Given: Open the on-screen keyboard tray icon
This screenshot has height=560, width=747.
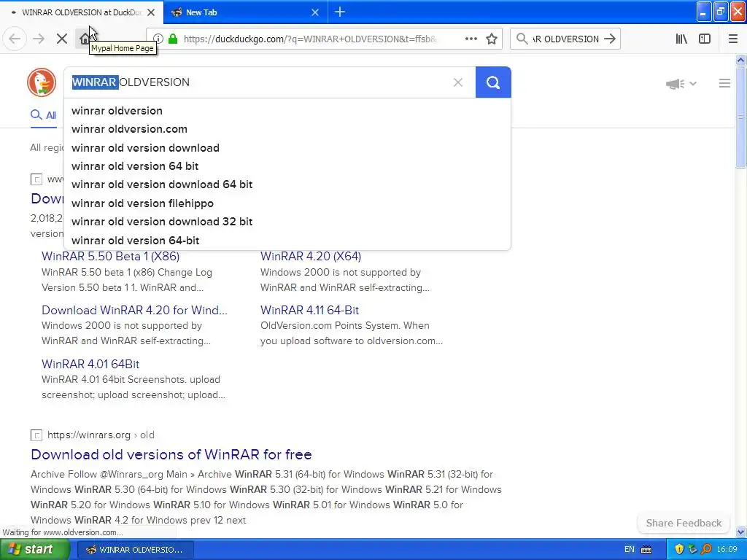Looking at the screenshot, I should [x=646, y=550].
